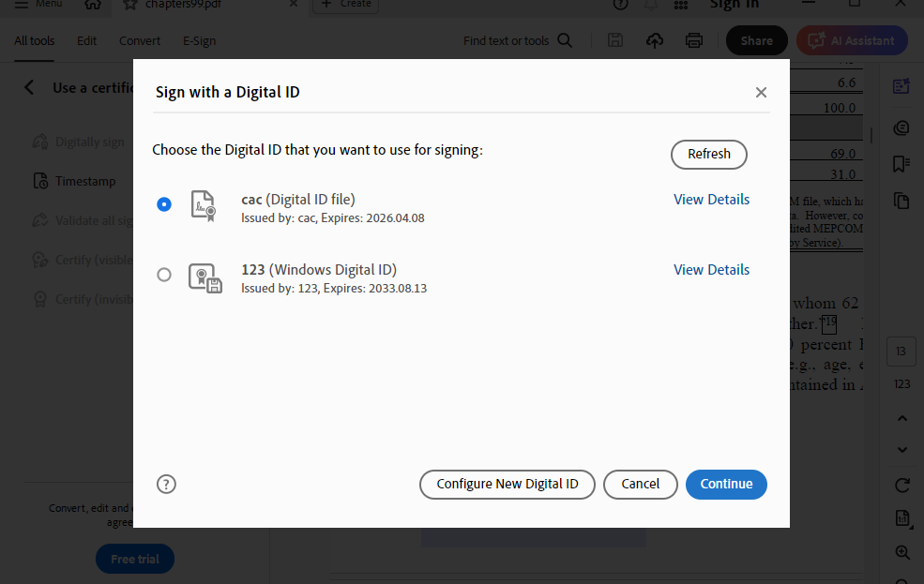This screenshot has height=584, width=924.
Task: View Details for the cac certificate
Action: 711,199
